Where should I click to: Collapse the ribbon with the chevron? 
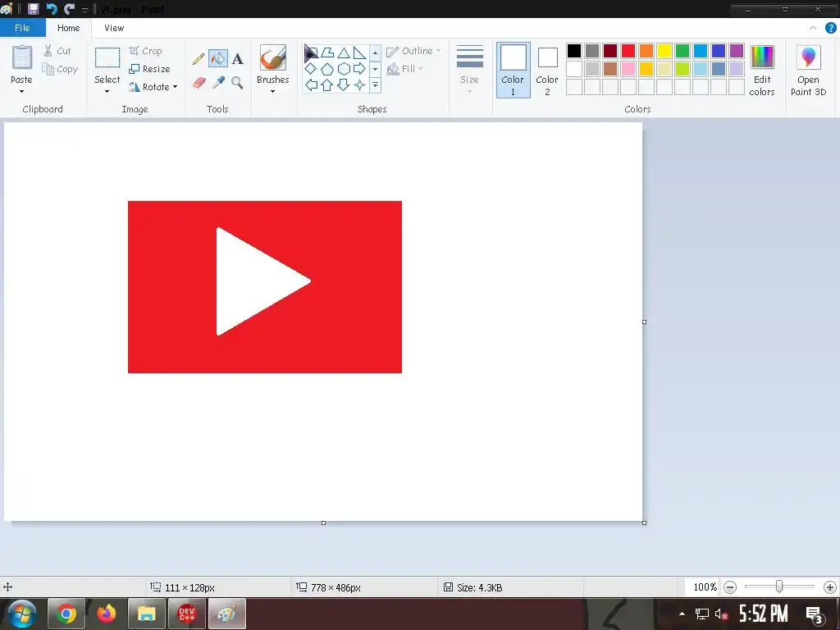(x=813, y=28)
